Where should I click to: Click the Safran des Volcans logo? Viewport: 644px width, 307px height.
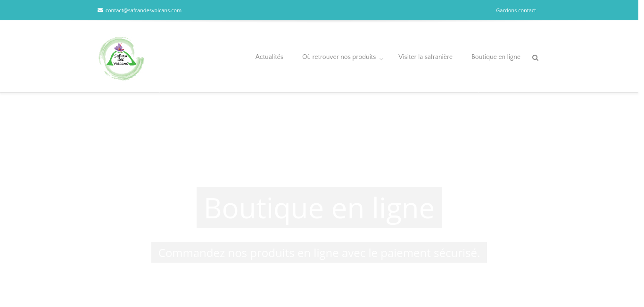[121, 58]
